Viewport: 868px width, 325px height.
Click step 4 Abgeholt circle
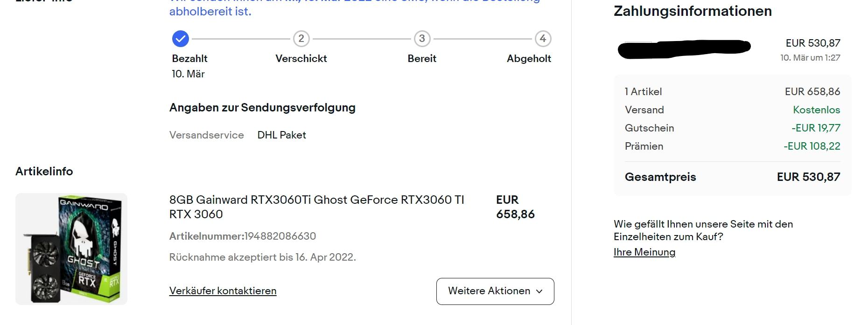coord(543,39)
